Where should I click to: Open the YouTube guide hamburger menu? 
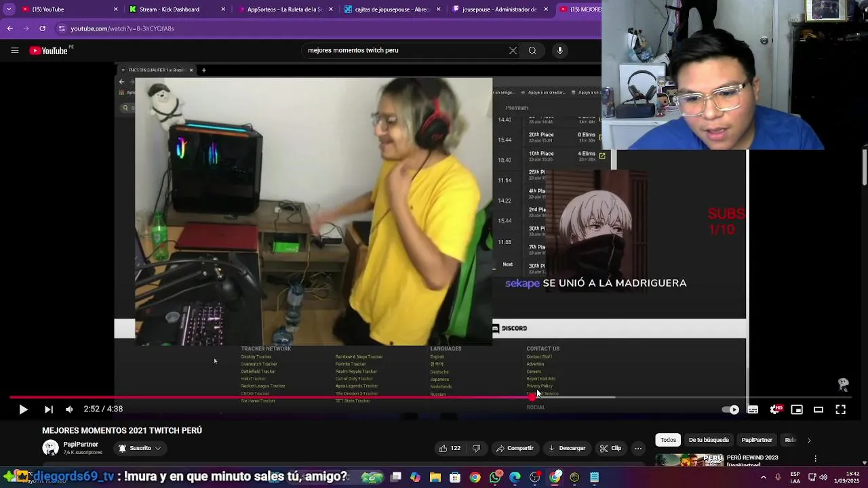(14, 50)
